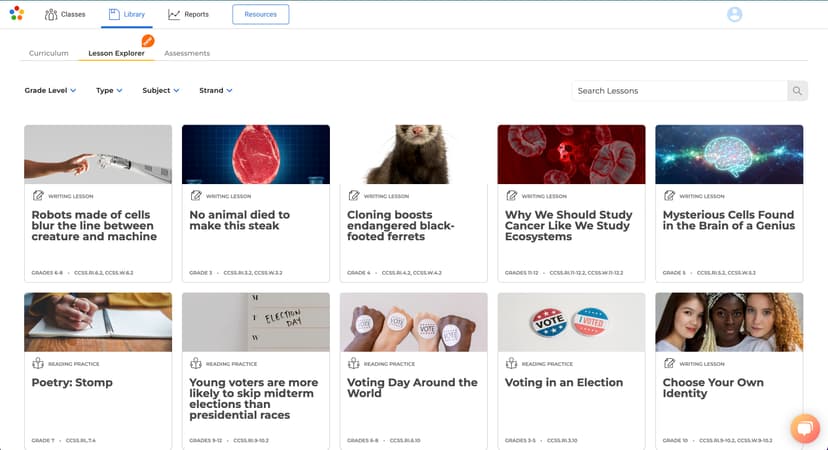Open Voting in an Election lesson title
Screen dimensions: 828x450
564,382
